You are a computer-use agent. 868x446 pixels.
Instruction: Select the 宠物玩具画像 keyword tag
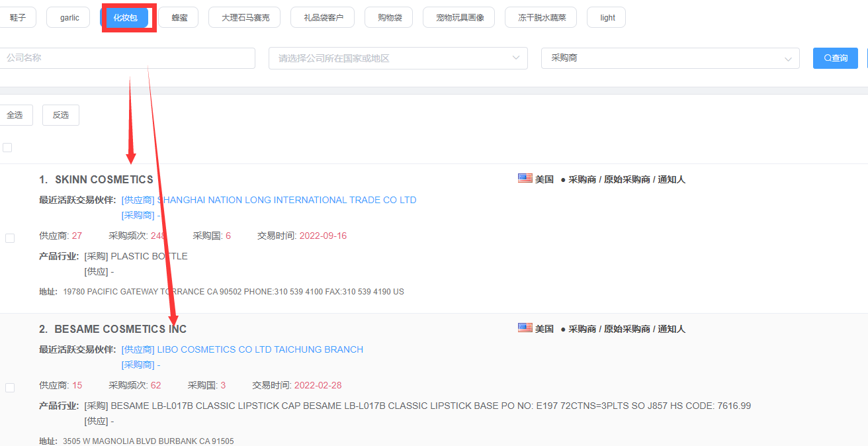pos(460,18)
